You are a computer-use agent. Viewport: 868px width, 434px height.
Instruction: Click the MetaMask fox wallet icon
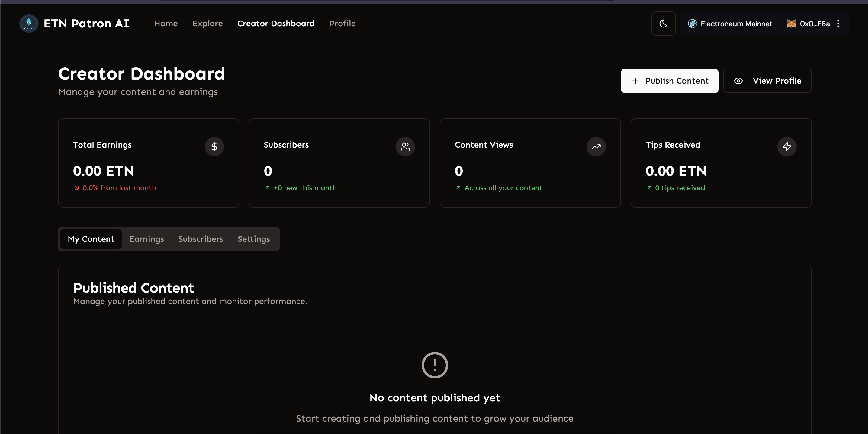pos(791,24)
